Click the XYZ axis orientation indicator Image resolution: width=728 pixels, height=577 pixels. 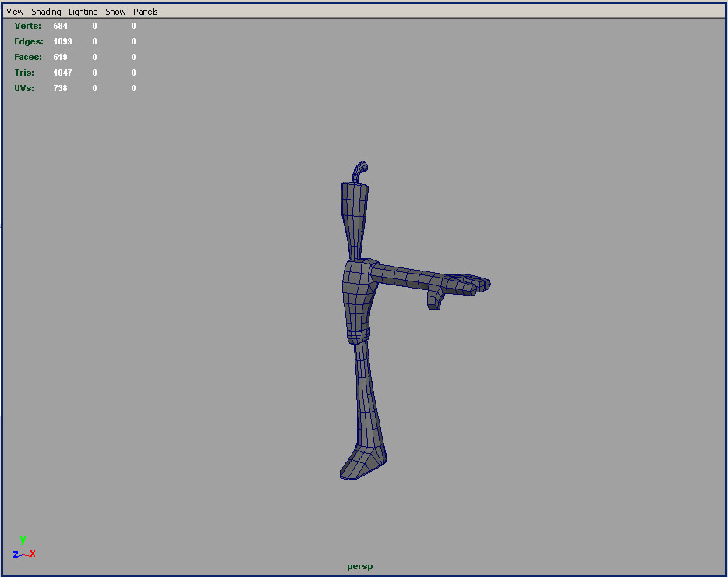click(24, 547)
